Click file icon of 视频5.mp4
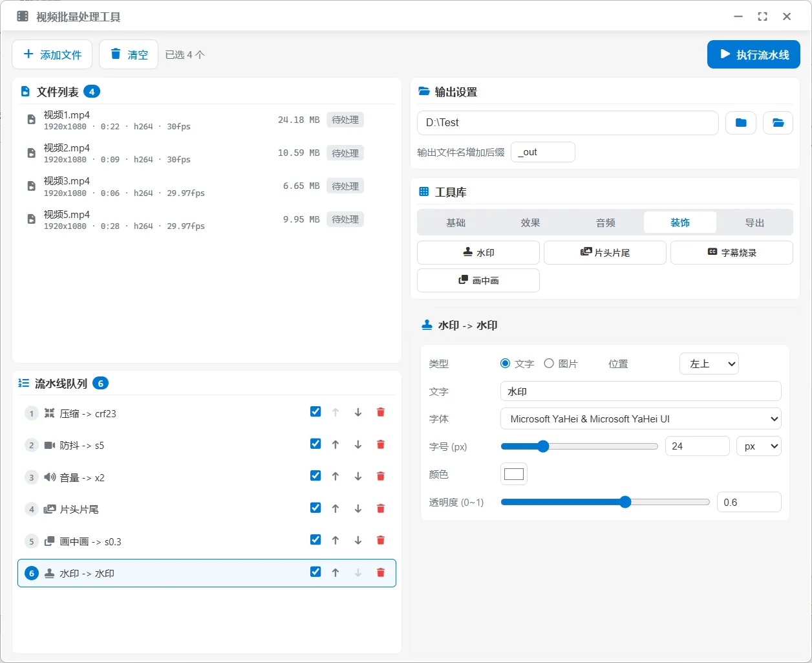 pyautogui.click(x=31, y=219)
